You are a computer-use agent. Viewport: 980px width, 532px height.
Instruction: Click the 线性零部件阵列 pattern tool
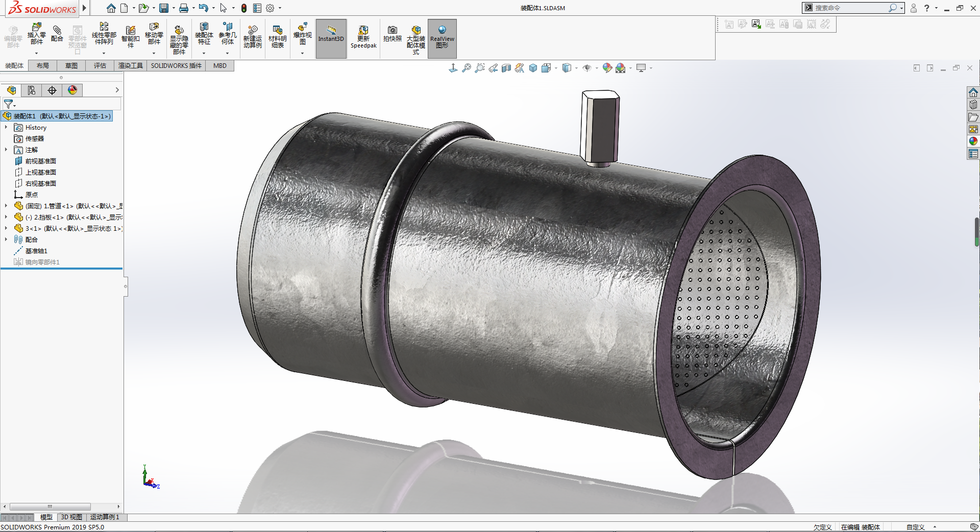104,34
